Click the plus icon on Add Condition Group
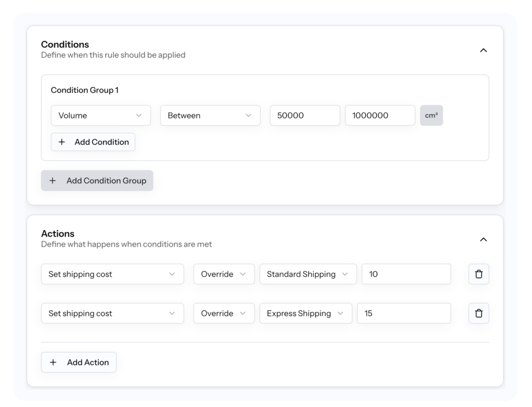Screen dimensions: 532x407 pyautogui.click(x=52, y=180)
